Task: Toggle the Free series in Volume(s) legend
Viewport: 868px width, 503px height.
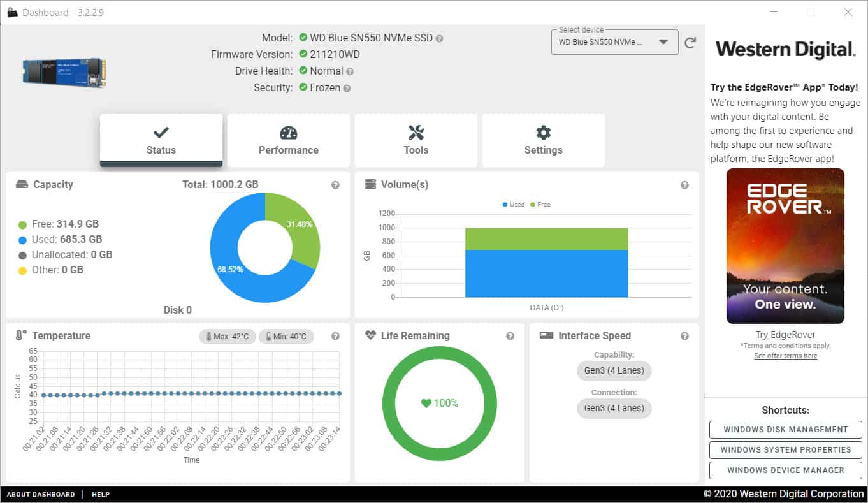Action: pos(539,205)
